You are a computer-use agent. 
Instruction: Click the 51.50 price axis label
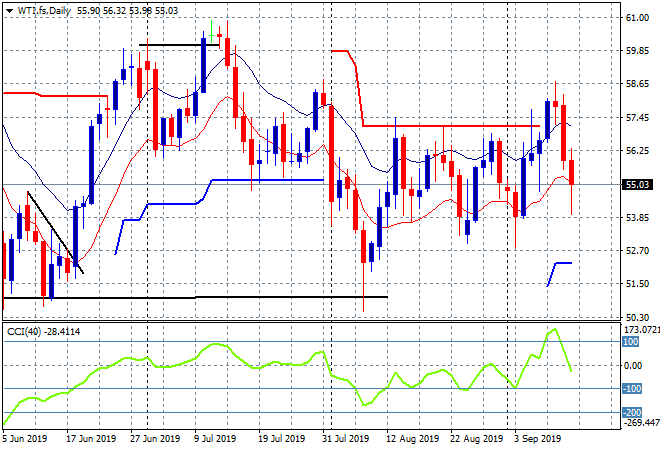point(637,284)
